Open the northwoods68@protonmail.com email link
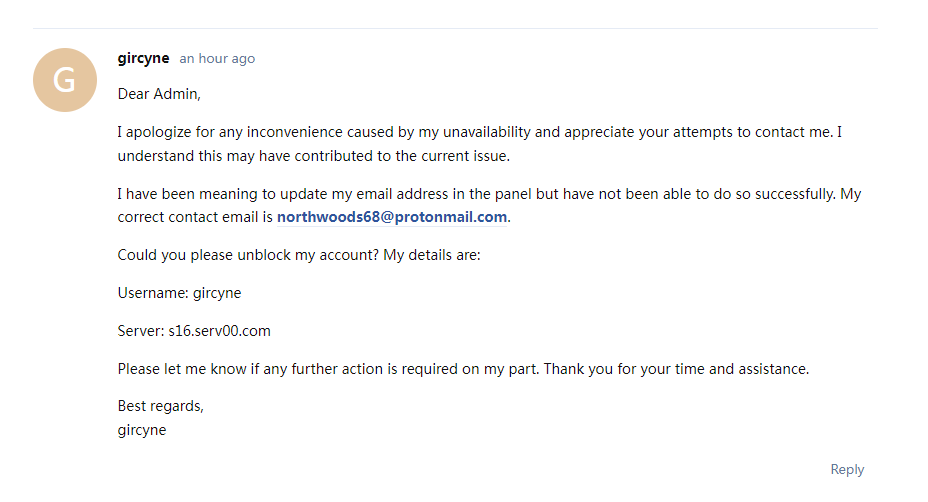The image size is (928, 502). (x=392, y=217)
